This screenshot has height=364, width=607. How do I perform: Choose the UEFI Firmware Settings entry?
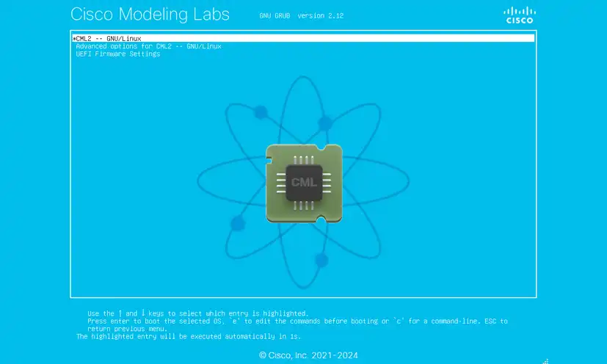117,54
